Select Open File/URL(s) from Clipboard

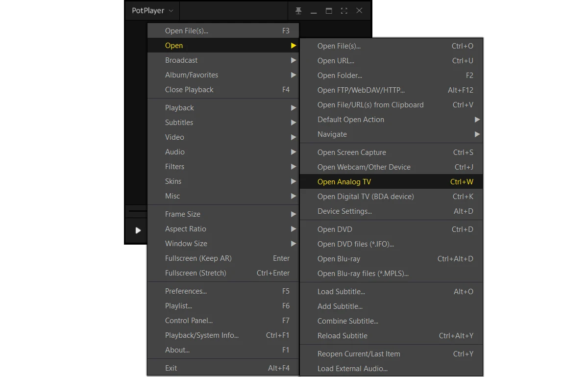click(391, 105)
